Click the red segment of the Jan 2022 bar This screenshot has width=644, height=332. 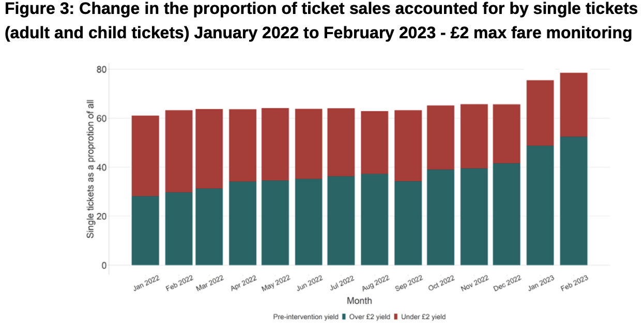click(145, 156)
